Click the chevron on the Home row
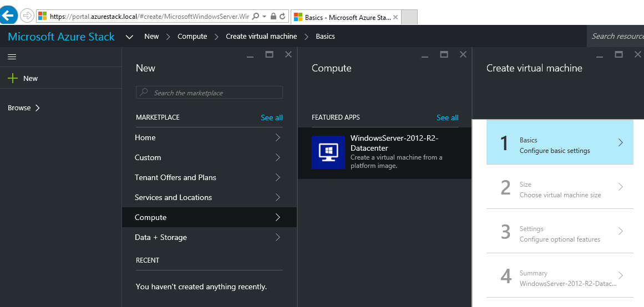 278,137
